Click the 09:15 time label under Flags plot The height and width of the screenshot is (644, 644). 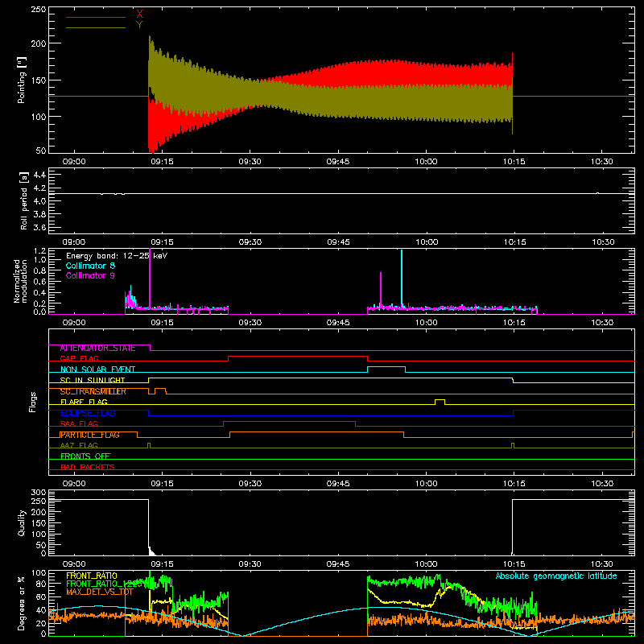coord(163,484)
